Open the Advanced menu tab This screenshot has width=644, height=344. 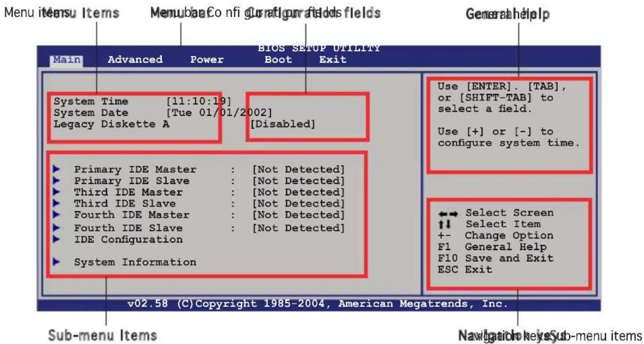point(135,60)
